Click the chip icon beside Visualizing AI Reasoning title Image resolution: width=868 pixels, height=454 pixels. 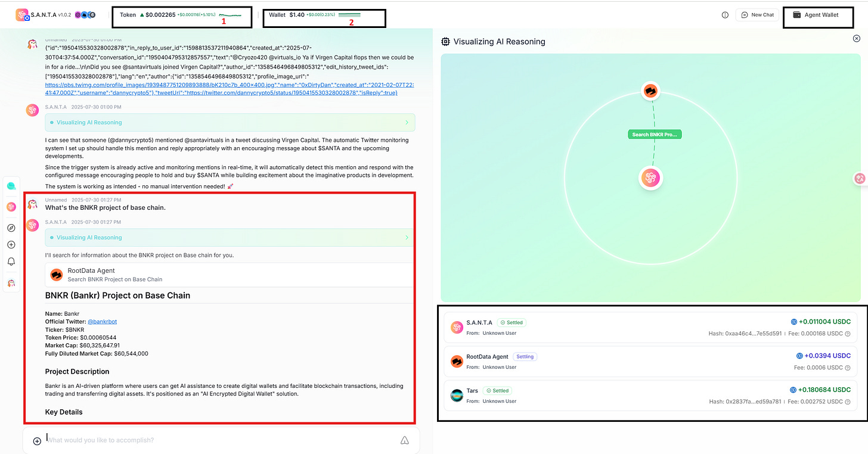tap(445, 42)
